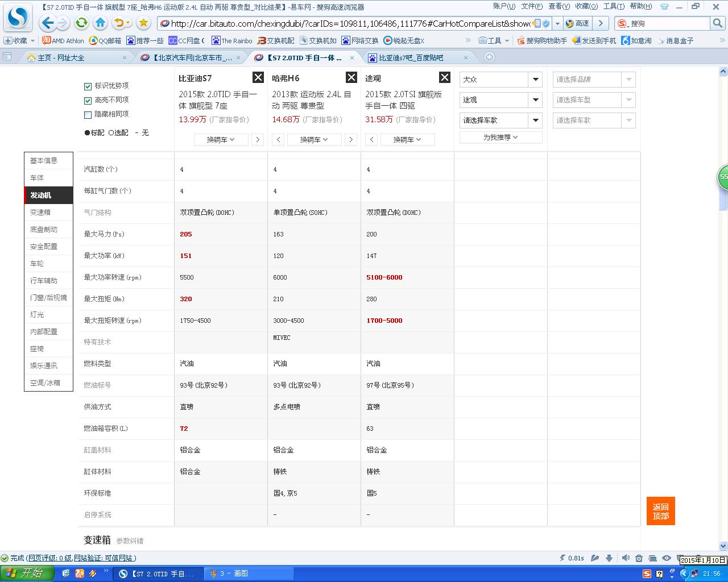728x582 pixels.
Task: Move the Tiguan (途观) column left
Action: (x=371, y=139)
